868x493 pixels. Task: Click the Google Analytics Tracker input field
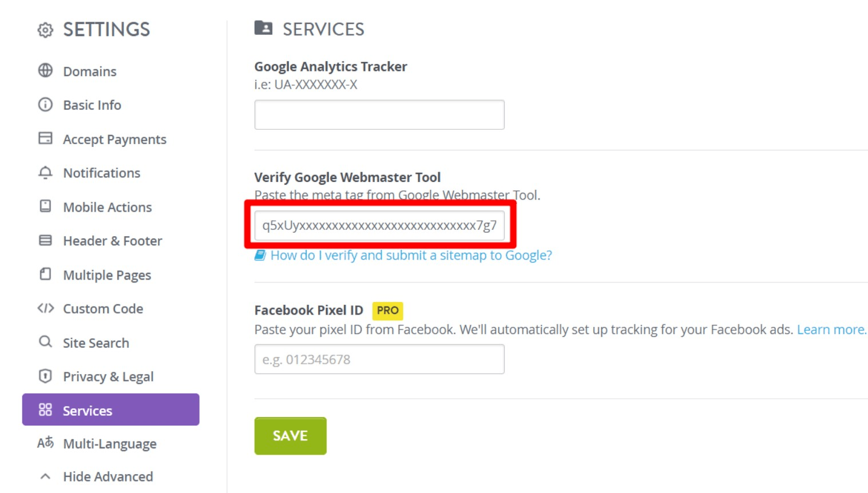click(379, 114)
